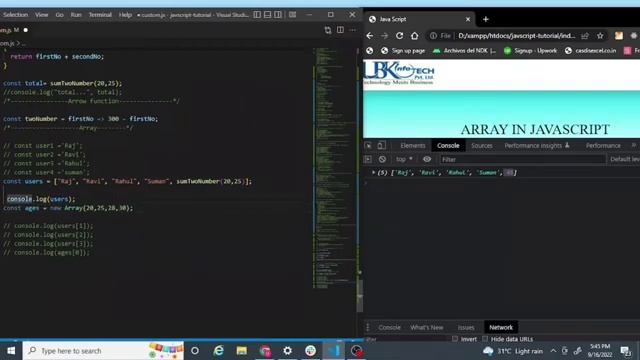Select the Network drawer tab
Image resolution: width=640 pixels, height=360 pixels.
click(x=501, y=327)
